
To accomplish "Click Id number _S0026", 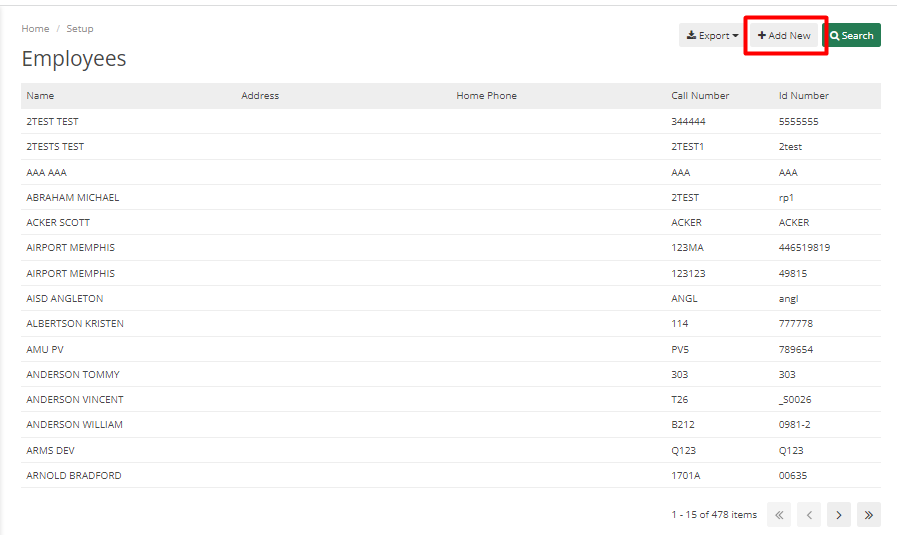I will point(795,399).
